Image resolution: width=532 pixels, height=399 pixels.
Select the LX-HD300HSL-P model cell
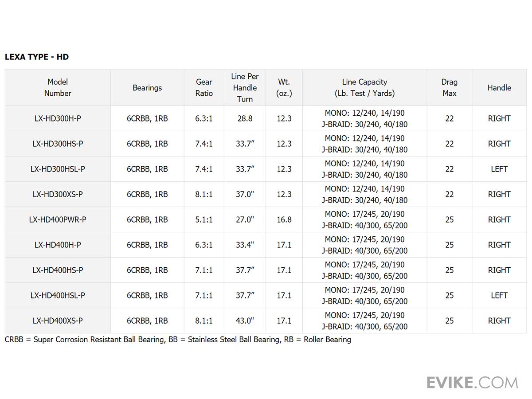[x=58, y=169]
